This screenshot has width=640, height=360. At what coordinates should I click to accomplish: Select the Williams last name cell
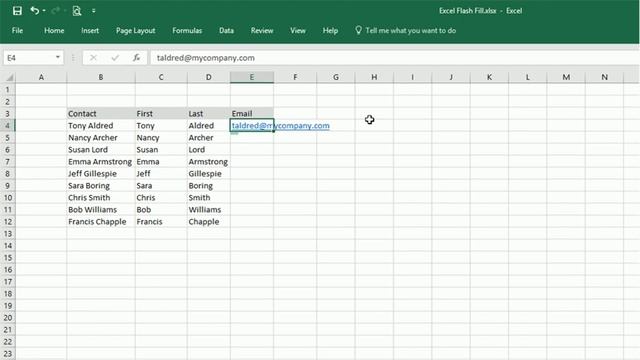pyautogui.click(x=209, y=210)
